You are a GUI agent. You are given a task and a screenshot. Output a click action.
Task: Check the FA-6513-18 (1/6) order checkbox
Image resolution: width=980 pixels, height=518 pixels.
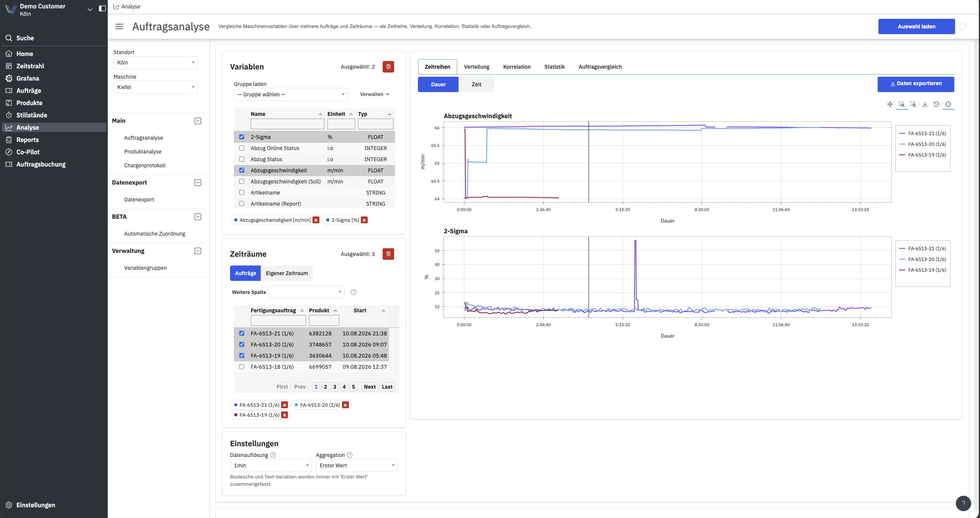tap(242, 367)
